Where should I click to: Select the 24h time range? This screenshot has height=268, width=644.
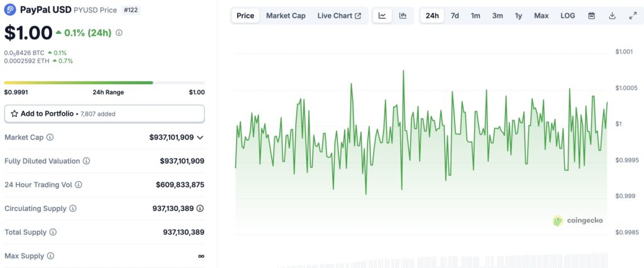pyautogui.click(x=432, y=16)
